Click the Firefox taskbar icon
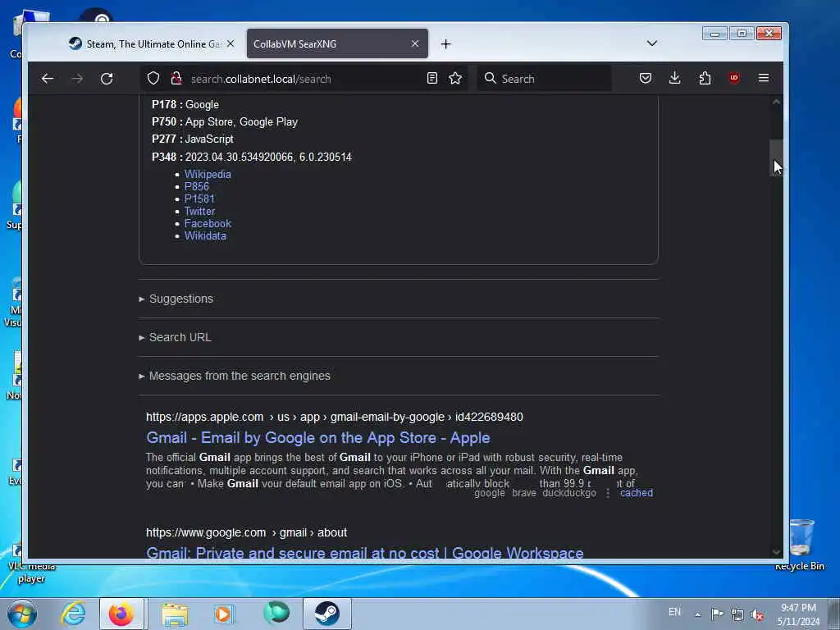Screen dimensions: 840x630 point(121,614)
